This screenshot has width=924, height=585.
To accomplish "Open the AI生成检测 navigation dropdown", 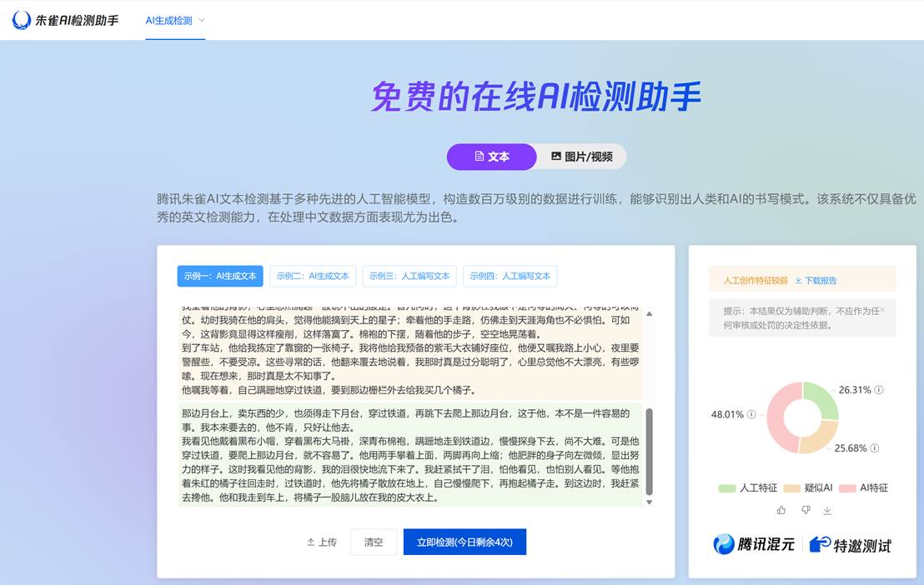I will (175, 21).
